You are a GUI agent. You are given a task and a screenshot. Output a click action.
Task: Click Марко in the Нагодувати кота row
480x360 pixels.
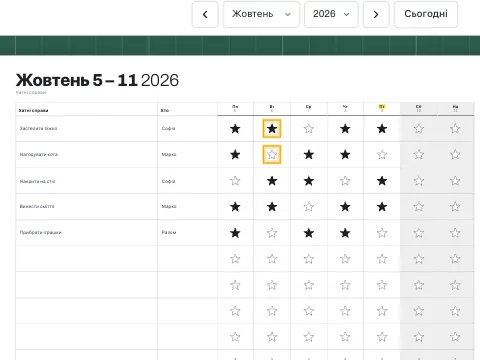(x=169, y=154)
